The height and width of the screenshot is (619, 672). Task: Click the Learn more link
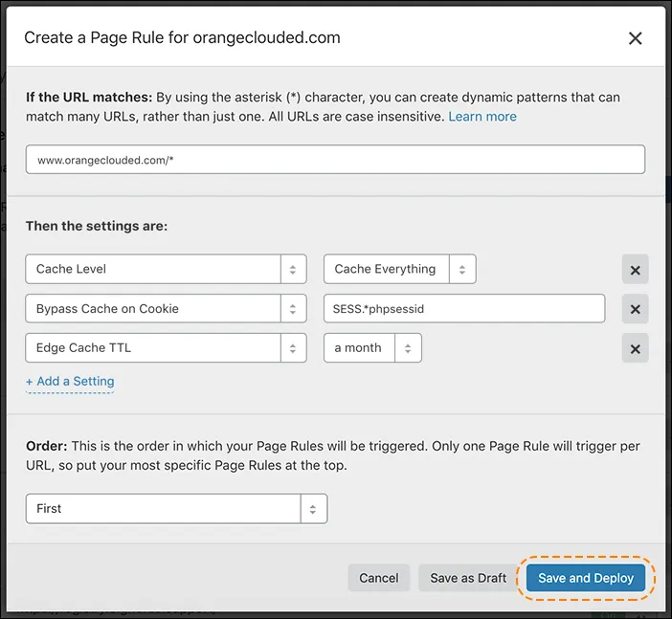point(482,117)
